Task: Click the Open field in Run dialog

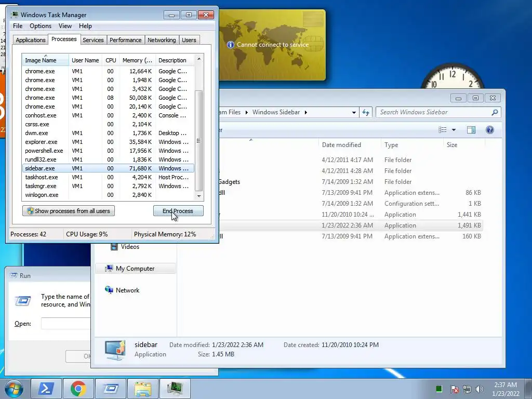Action: pos(66,323)
